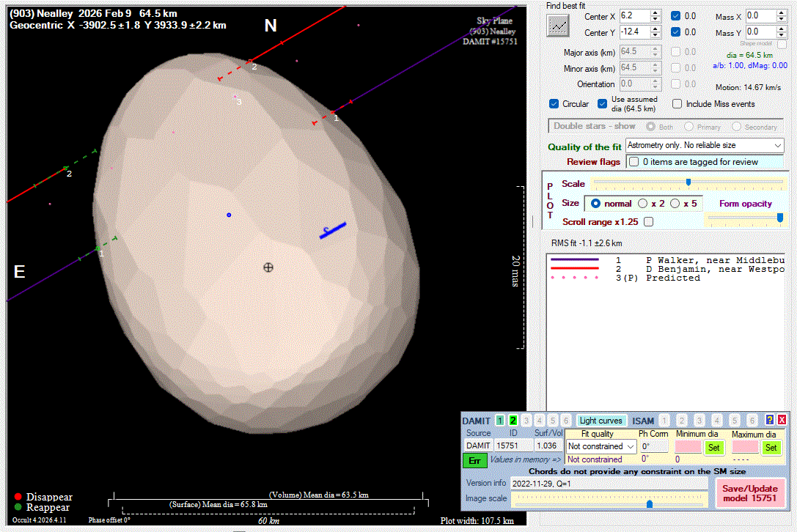Select DAMIT model number 1
Screen dimensions: 797x532
click(x=499, y=421)
